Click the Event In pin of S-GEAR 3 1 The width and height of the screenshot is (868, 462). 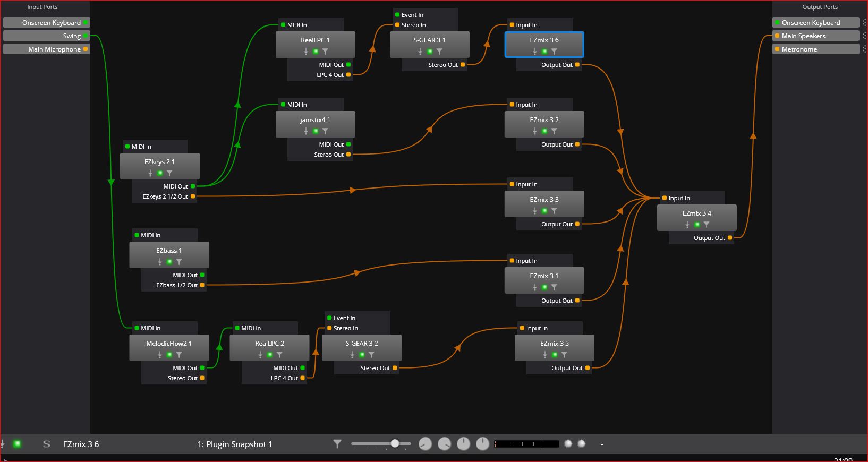pyautogui.click(x=397, y=15)
